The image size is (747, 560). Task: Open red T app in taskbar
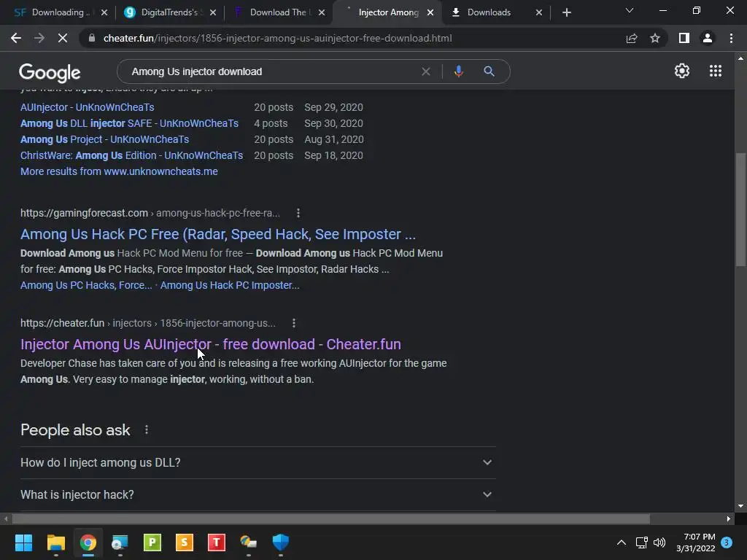[x=216, y=542]
